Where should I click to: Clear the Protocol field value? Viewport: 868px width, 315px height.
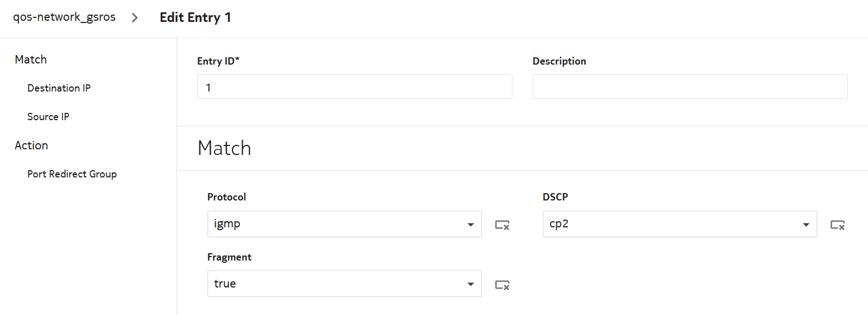pyautogui.click(x=502, y=225)
